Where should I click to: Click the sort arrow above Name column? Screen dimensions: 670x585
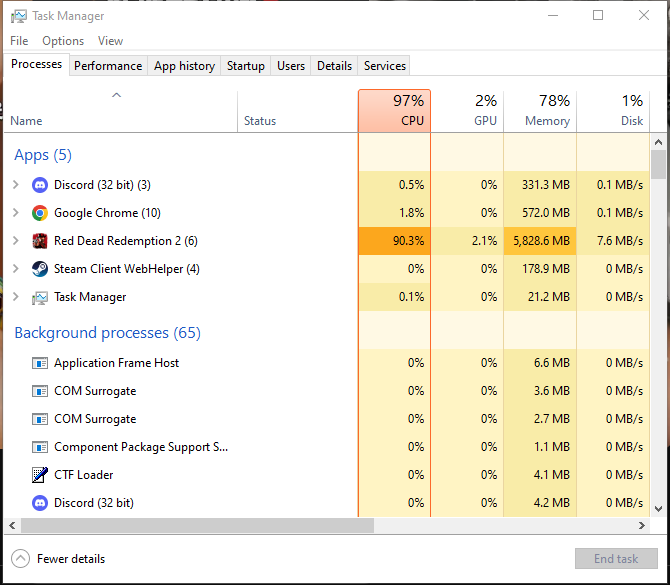pos(116,95)
